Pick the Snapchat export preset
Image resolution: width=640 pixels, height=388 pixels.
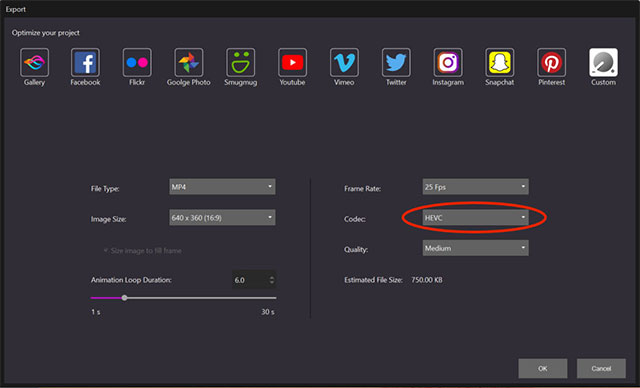(500, 62)
